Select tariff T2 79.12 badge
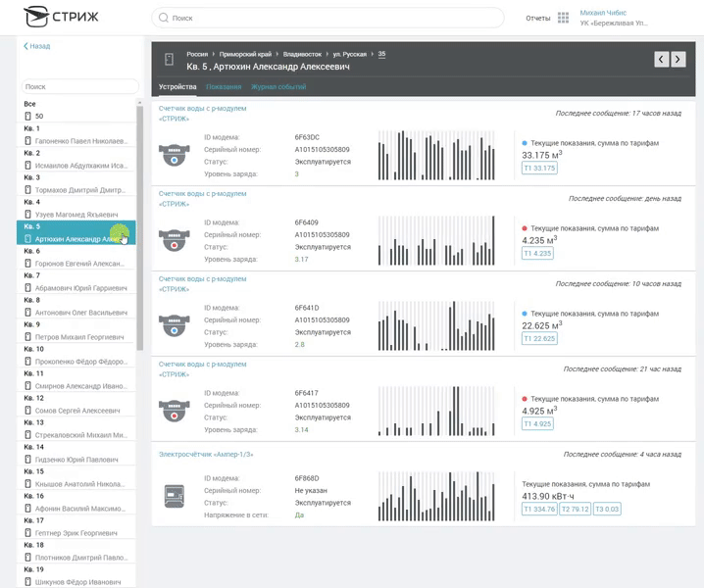Image resolution: width=704 pixels, height=588 pixels. click(x=576, y=509)
